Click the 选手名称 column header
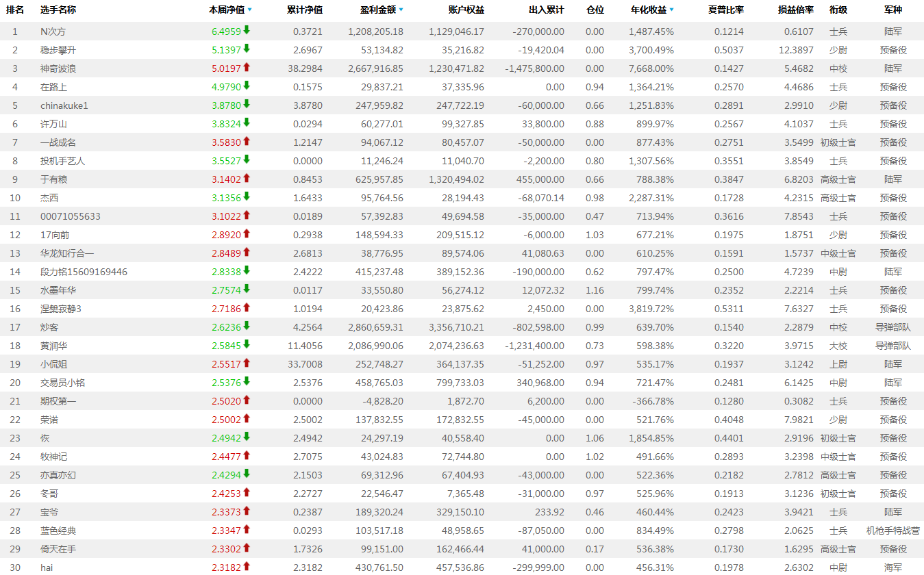This screenshot has width=924, height=575. click(x=58, y=10)
